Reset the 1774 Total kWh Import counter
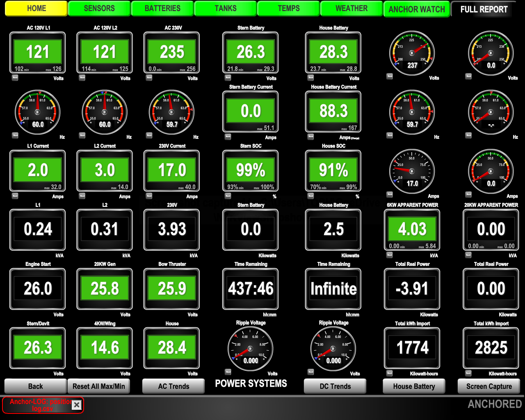 390,373
